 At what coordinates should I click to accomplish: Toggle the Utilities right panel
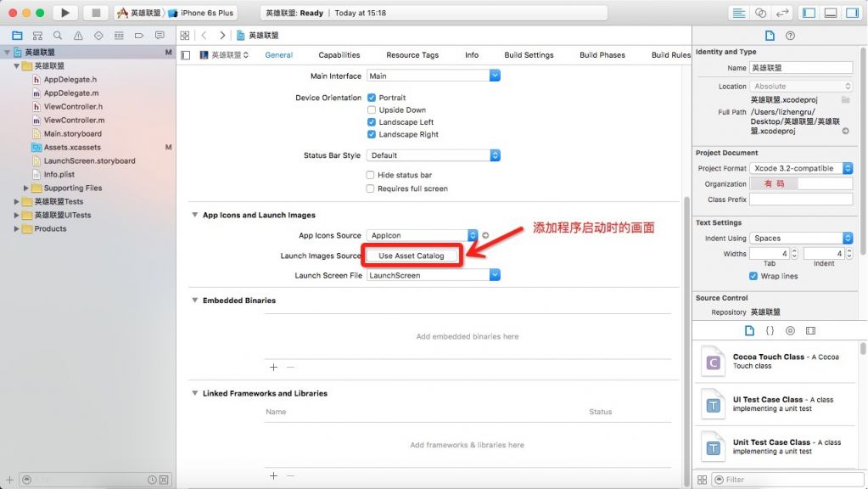click(852, 13)
